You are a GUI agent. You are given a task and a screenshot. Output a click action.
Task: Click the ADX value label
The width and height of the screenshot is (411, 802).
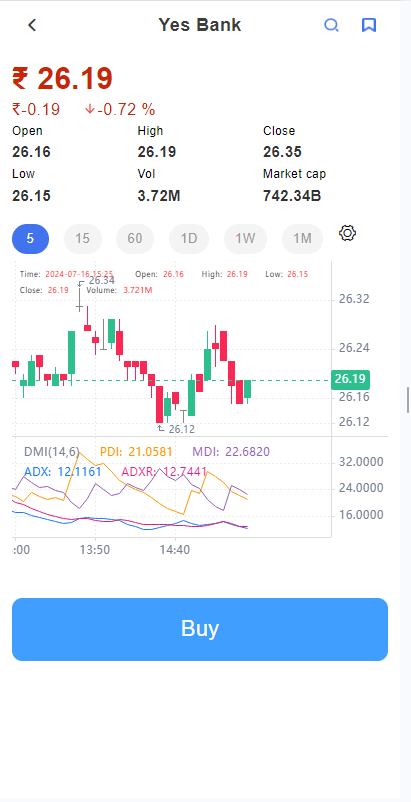tap(63, 471)
